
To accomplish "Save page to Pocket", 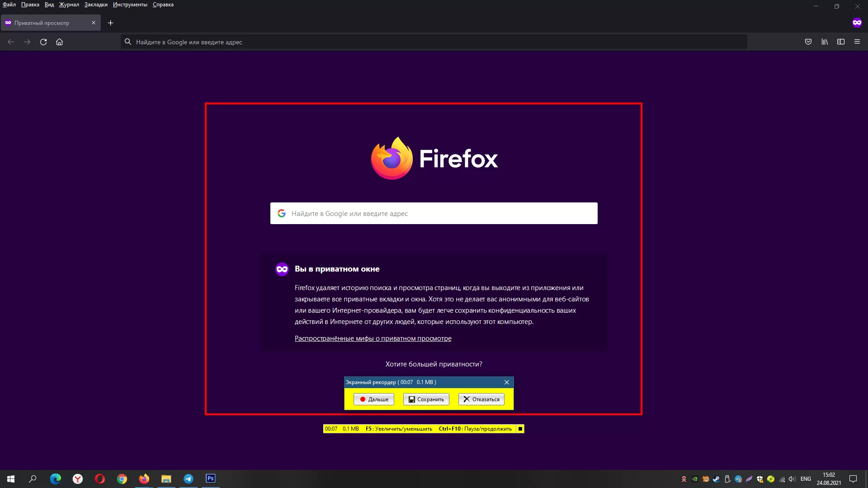I will point(808,42).
